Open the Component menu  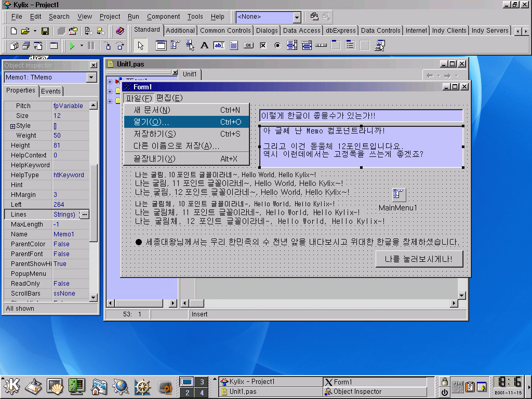163,17
